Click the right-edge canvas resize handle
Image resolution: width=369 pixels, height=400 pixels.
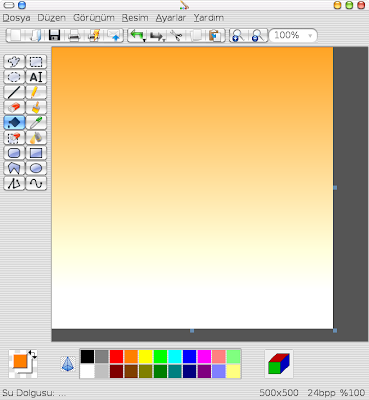pos(335,188)
